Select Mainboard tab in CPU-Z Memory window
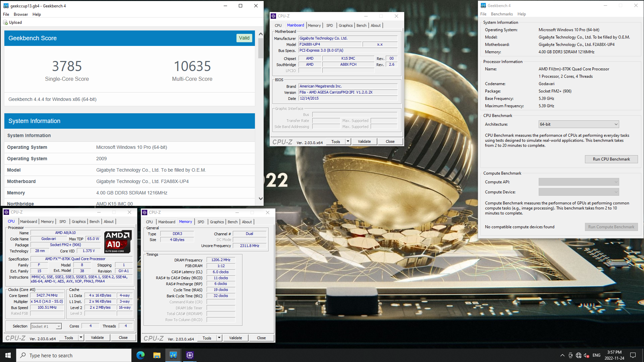 click(167, 222)
